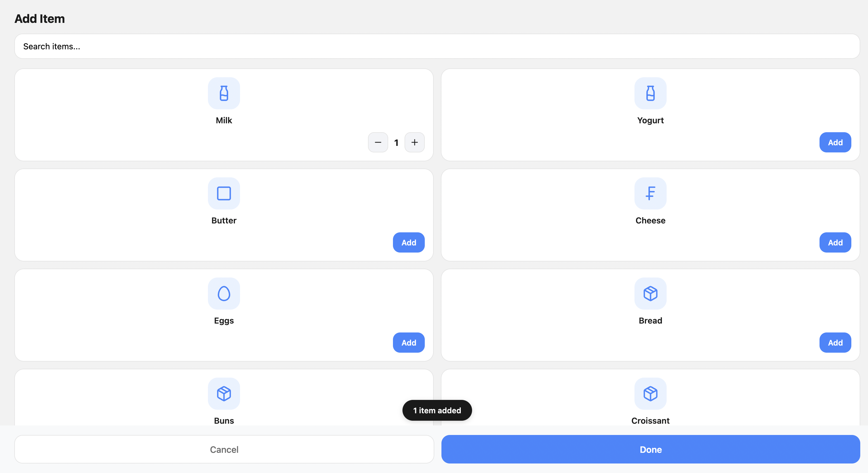This screenshot has height=473, width=868.
Task: Click the Bread box icon
Action: point(650,293)
